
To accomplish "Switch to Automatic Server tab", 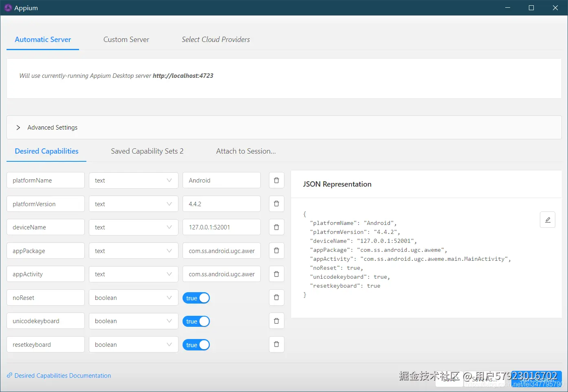I will pyautogui.click(x=43, y=40).
